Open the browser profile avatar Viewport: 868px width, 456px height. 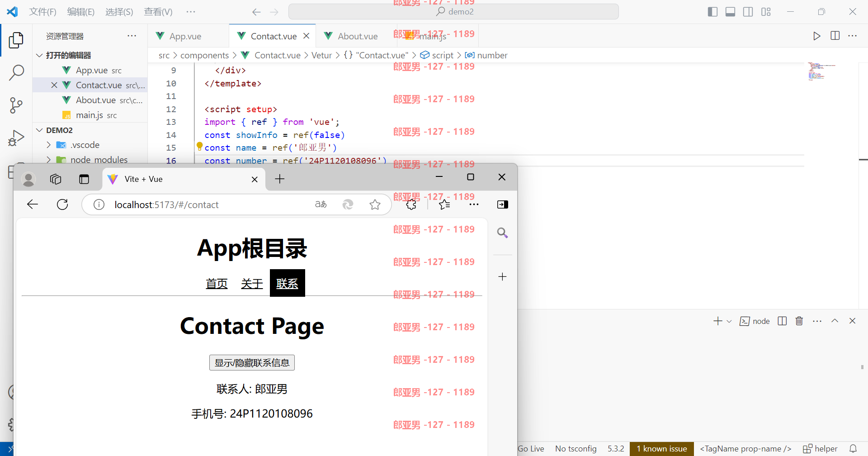[x=28, y=180]
